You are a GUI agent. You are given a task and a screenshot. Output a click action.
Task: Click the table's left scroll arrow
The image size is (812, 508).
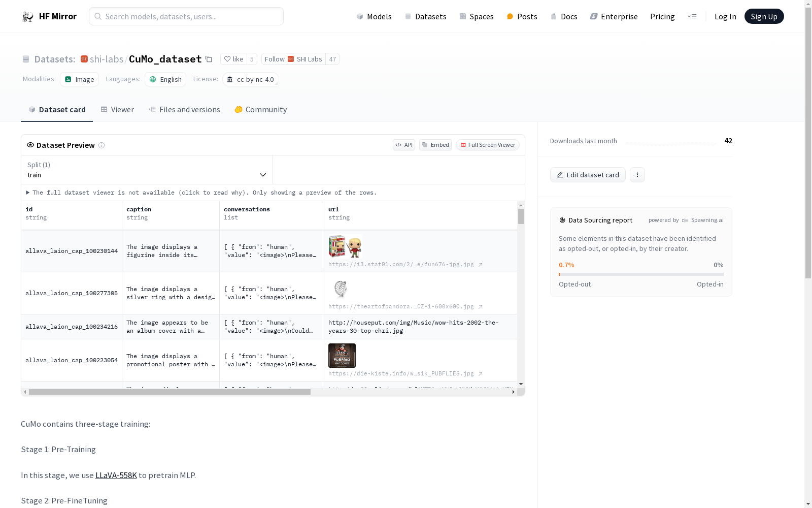pos(25,392)
